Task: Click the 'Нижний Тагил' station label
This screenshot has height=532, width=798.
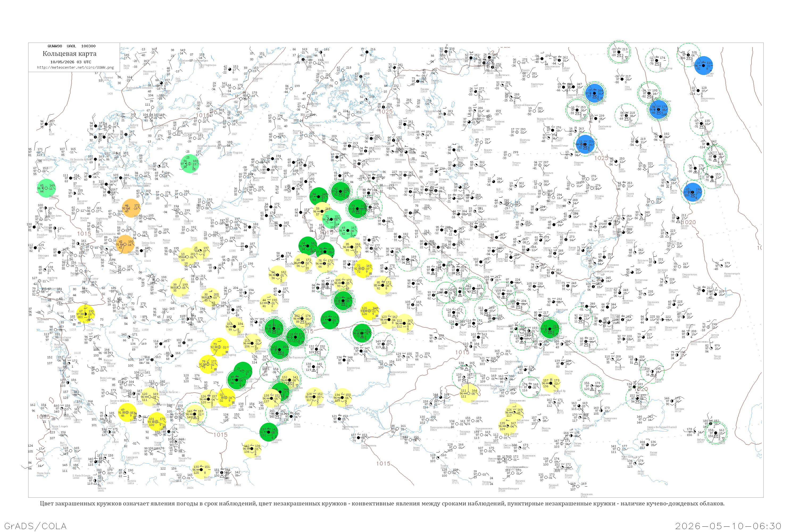Action: pos(723,185)
